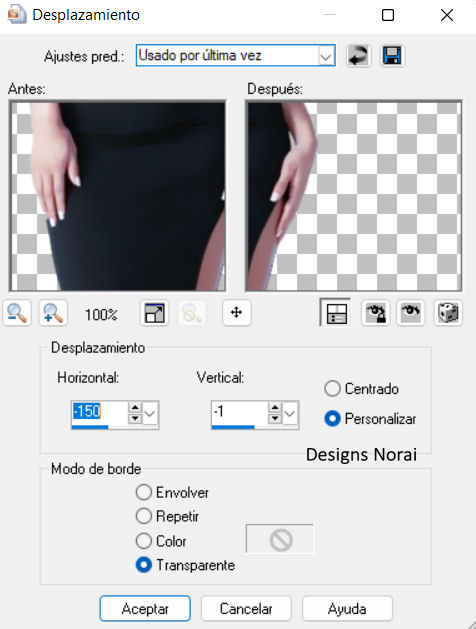Screen dimensions: 476x629
Task: Fit the image to the preview window
Action: pyautogui.click(x=154, y=313)
